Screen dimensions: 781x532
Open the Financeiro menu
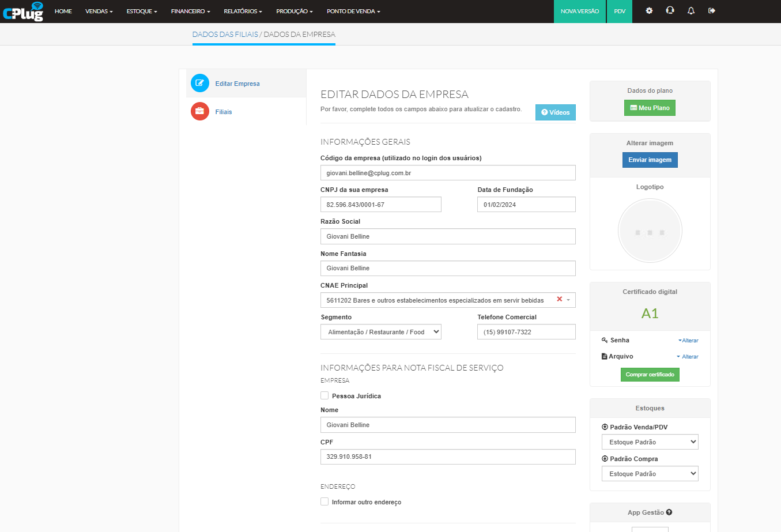tap(190, 11)
